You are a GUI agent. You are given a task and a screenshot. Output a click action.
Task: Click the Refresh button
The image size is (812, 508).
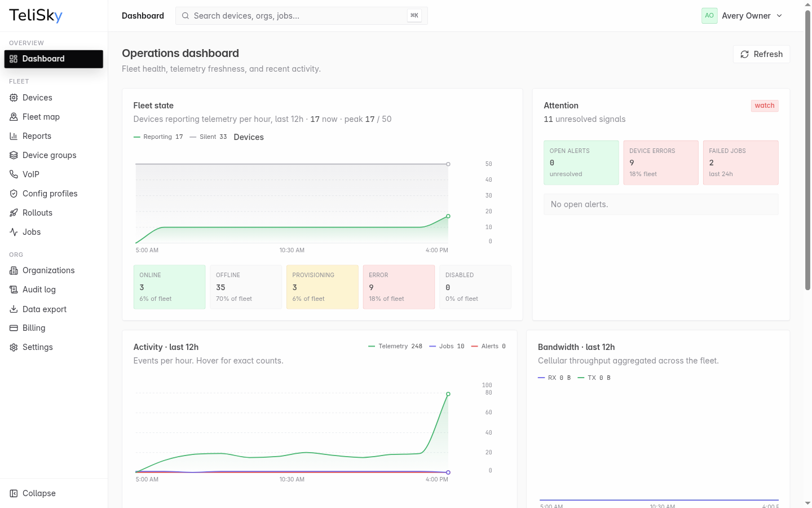(x=761, y=54)
